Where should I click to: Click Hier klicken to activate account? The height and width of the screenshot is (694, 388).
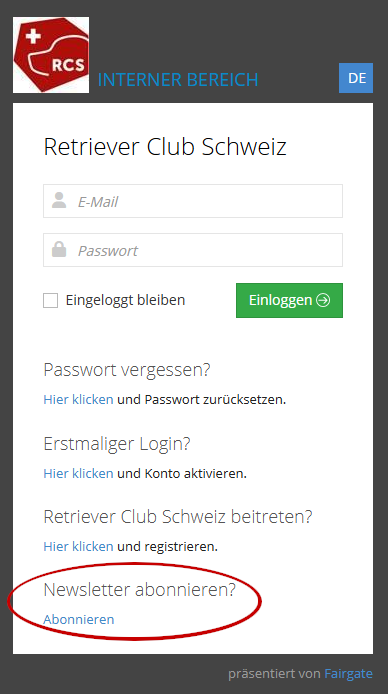click(78, 474)
